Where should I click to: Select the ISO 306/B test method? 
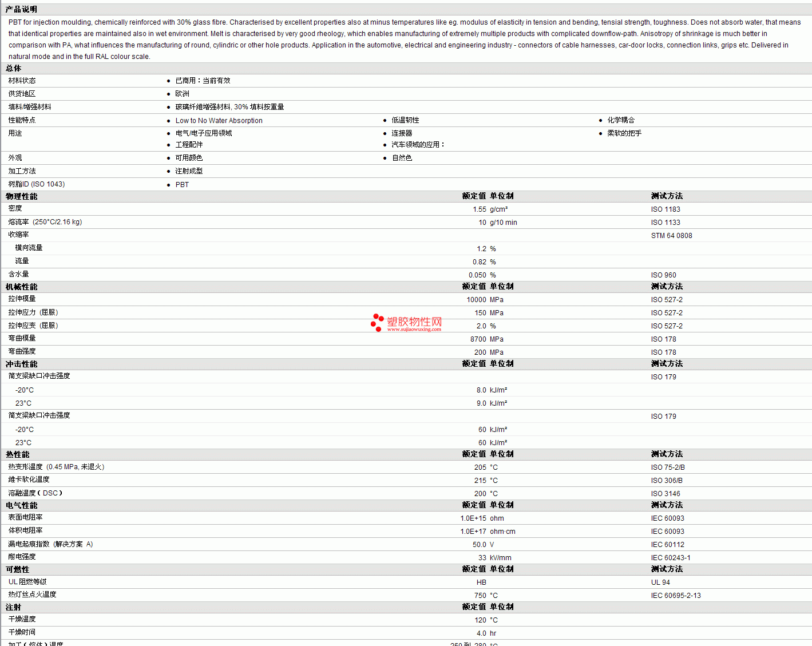(x=667, y=481)
